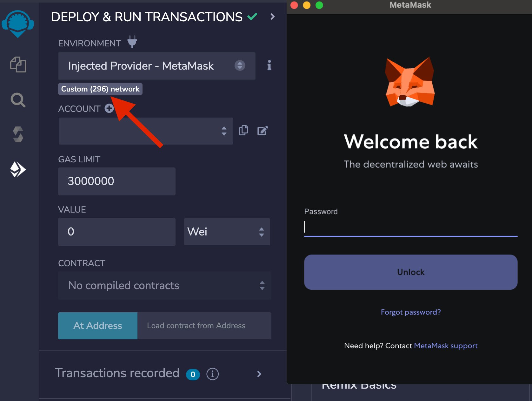Click the environment info icon
This screenshot has height=401, width=532.
click(269, 65)
